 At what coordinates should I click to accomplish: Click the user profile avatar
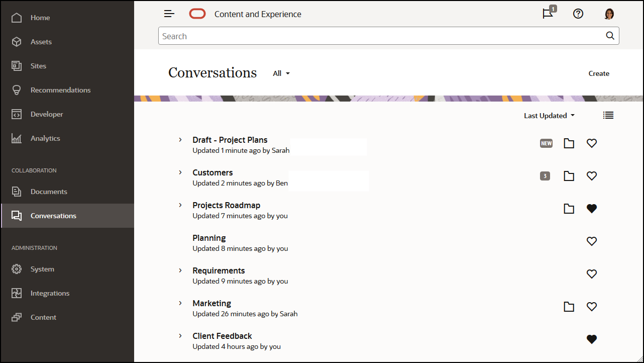(x=609, y=14)
